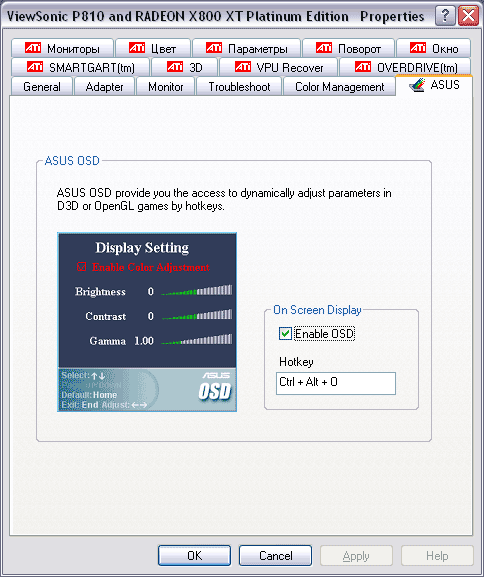Viewport: 484px width, 577px height.
Task: Click the Help button
Action: tap(437, 555)
